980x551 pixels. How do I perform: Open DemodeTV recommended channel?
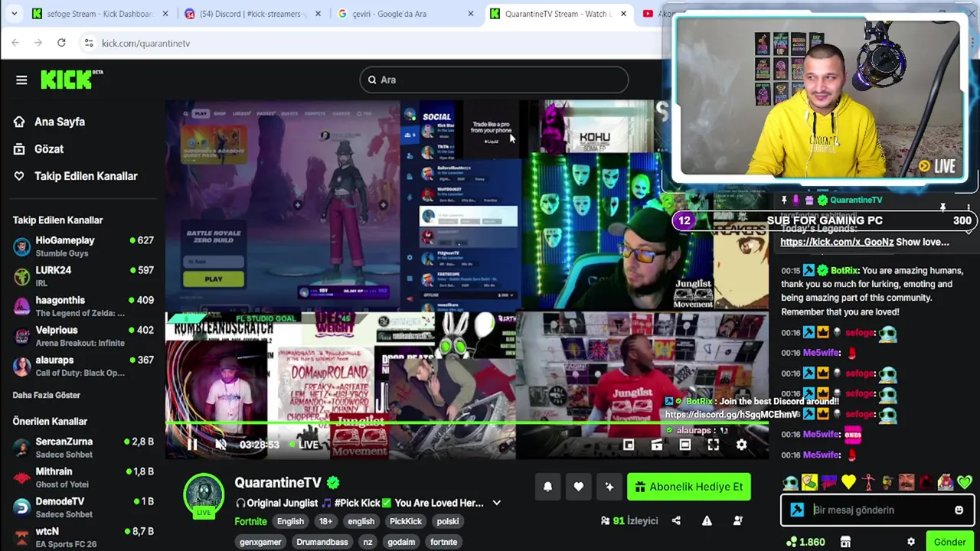click(83, 507)
